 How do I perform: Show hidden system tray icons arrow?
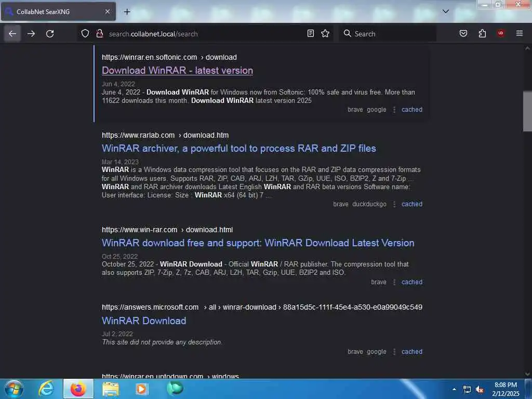coord(454,389)
